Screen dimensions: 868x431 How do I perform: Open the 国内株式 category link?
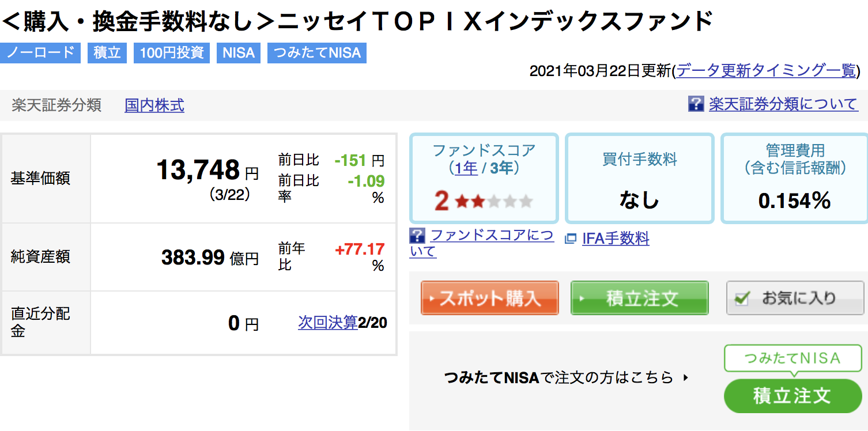coord(154,105)
